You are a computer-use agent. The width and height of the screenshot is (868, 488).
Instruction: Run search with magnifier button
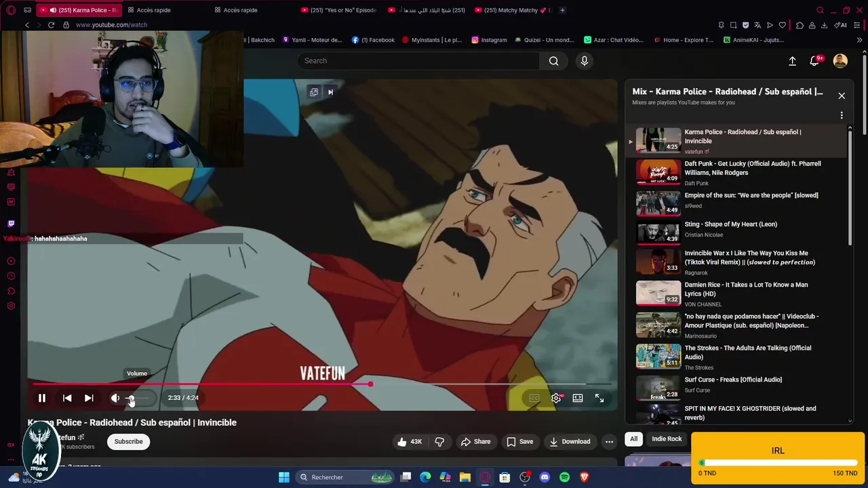click(x=554, y=61)
